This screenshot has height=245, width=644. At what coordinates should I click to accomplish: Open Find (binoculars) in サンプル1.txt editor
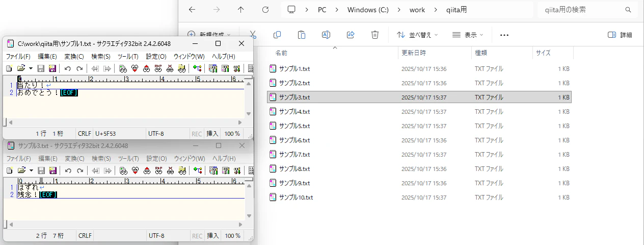pyautogui.click(x=123, y=68)
